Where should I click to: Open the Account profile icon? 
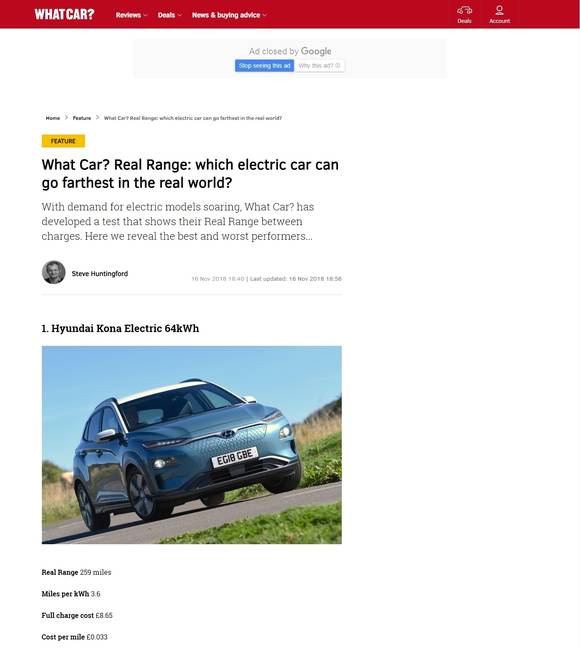point(499,10)
